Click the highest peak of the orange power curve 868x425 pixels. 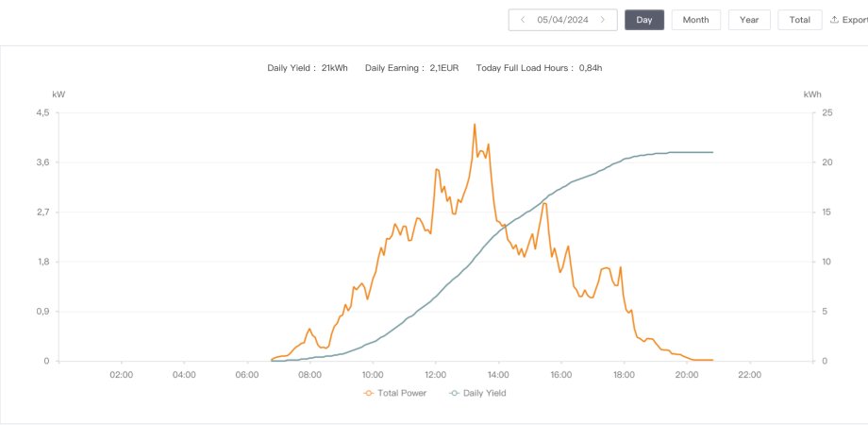pyautogui.click(x=475, y=125)
